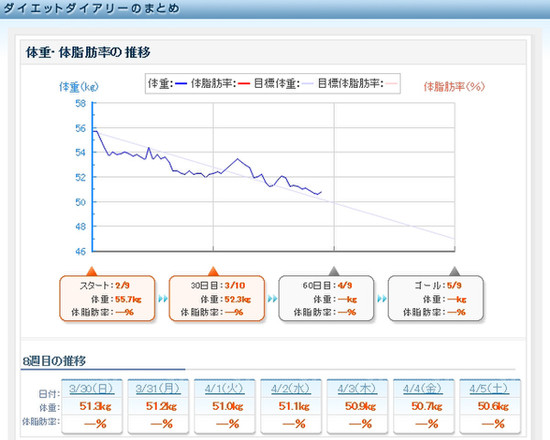550x440 pixels.
Task: Select the start 2/9 summary box
Action: click(x=107, y=299)
